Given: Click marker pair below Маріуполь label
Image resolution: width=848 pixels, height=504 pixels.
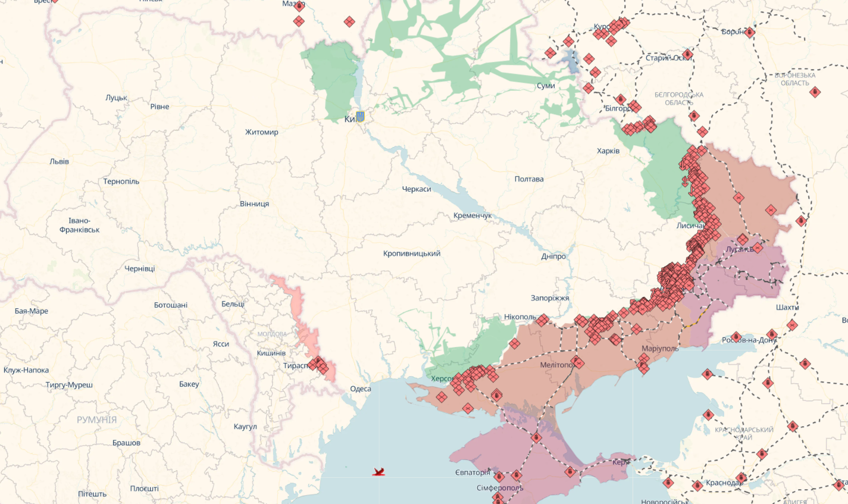Looking at the screenshot, I should [x=643, y=363].
